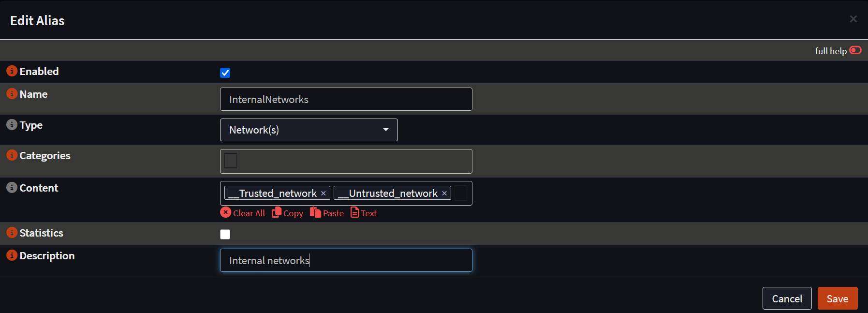Open the Type dropdown showing Network(s)

pyautogui.click(x=309, y=130)
